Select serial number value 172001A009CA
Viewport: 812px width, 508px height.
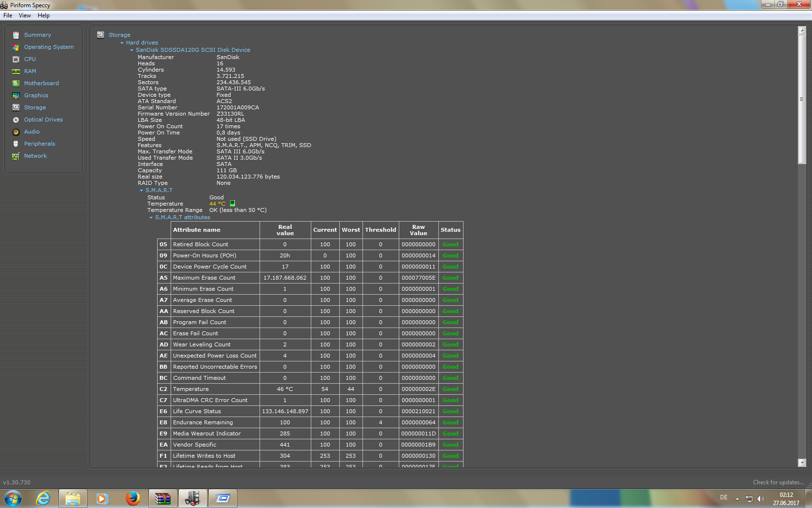click(238, 107)
